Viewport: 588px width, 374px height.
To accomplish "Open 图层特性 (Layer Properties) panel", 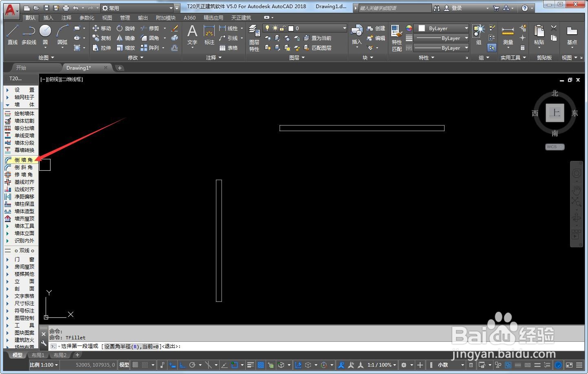I will (254, 38).
